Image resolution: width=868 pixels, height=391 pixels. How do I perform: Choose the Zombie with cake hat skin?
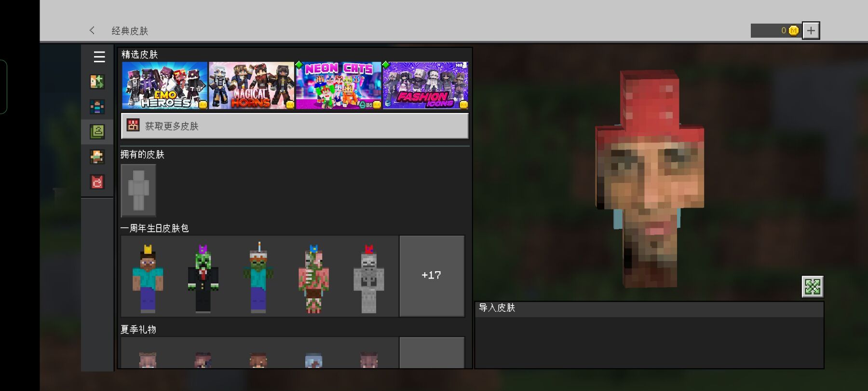[258, 278]
